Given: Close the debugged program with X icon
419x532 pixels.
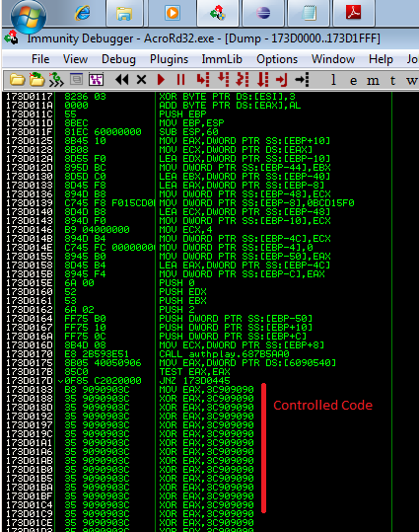Looking at the screenshot, I should coord(141,80).
